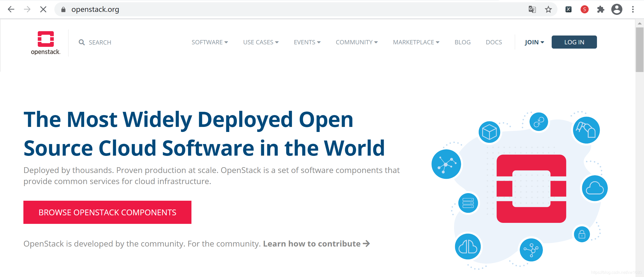
Task: Stop page loading with the X button
Action: click(x=43, y=9)
